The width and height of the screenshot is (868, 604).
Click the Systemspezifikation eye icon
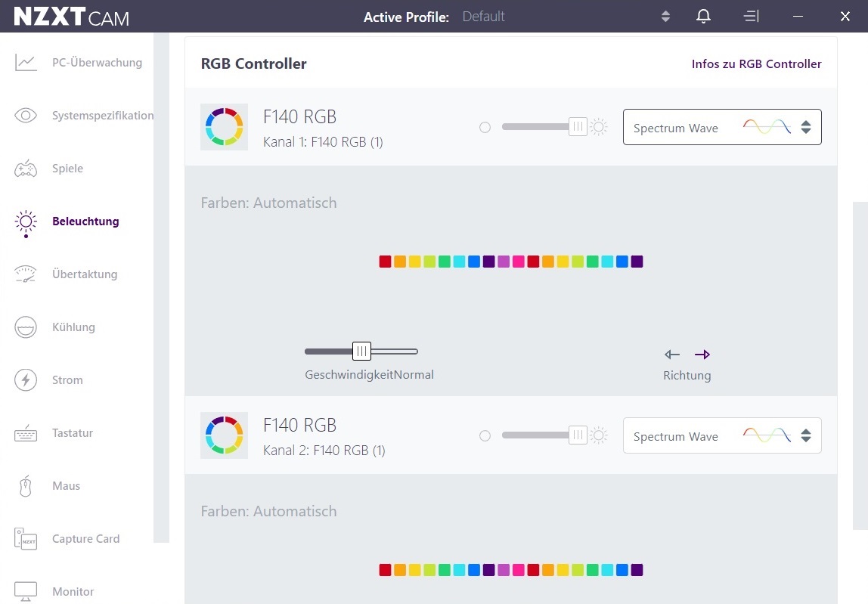[x=26, y=115]
